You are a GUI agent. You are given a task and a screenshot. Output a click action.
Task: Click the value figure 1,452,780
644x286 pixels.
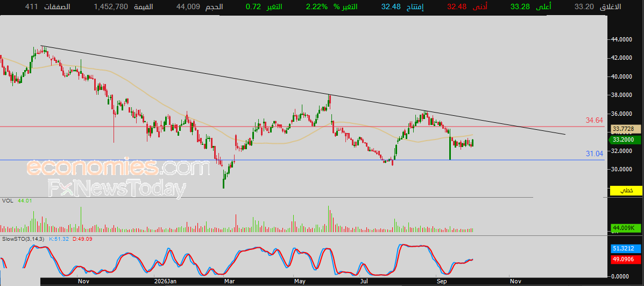click(x=111, y=6)
